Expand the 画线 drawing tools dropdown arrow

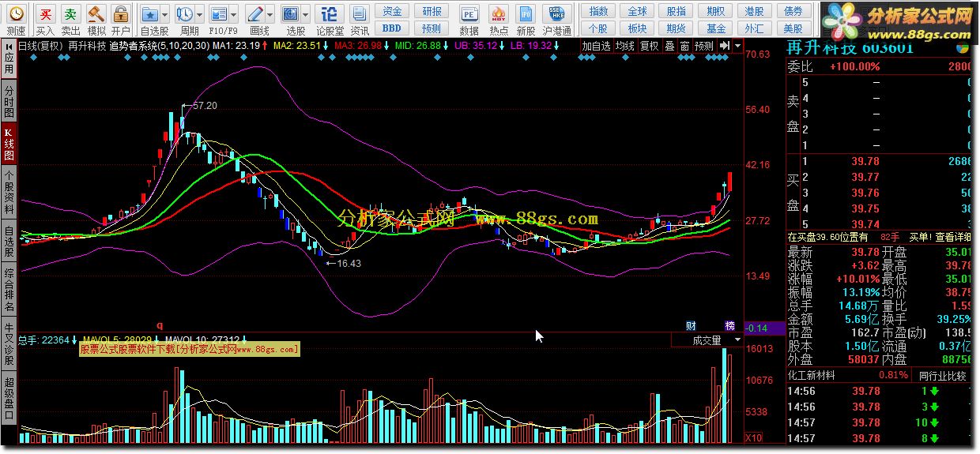[270, 14]
